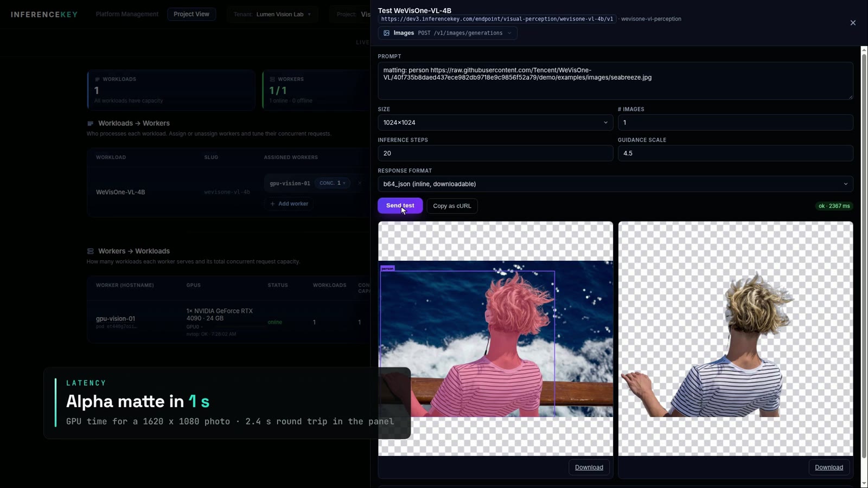This screenshot has width=868, height=488.
Task: Click gpu-vision-01 hostname in Workers → Workloads table
Action: pyautogui.click(x=116, y=319)
